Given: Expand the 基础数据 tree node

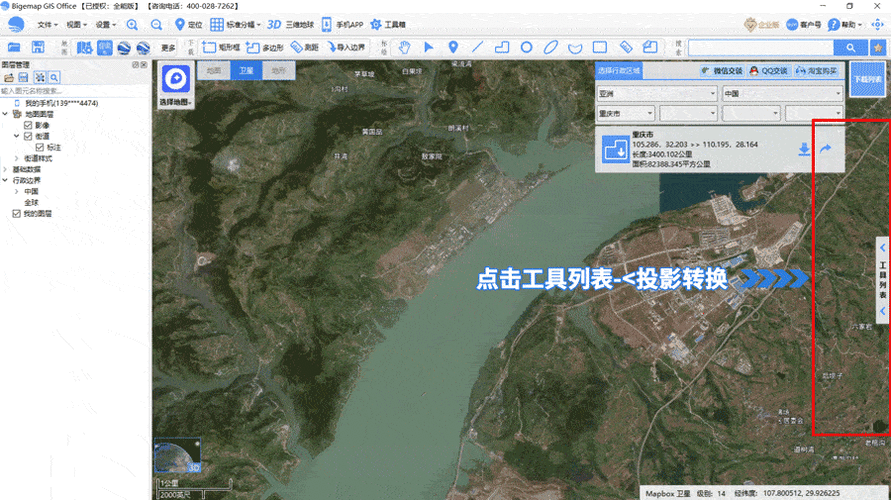Looking at the screenshot, I should 5,169.
